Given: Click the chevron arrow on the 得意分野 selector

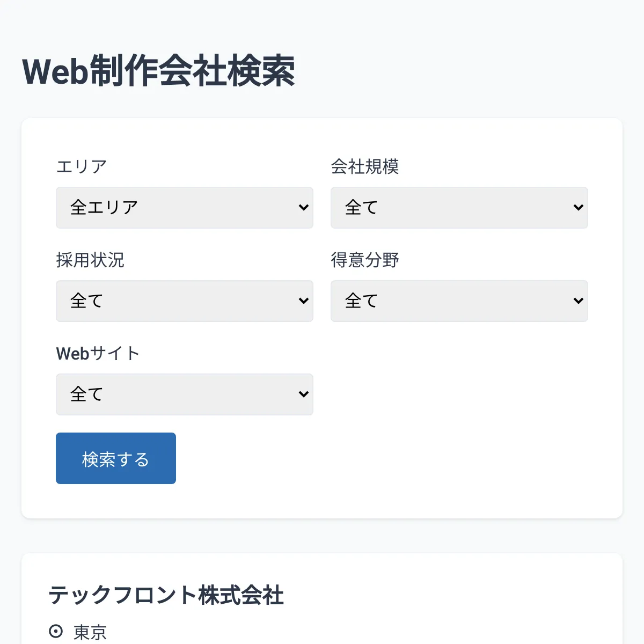Looking at the screenshot, I should coord(579,301).
